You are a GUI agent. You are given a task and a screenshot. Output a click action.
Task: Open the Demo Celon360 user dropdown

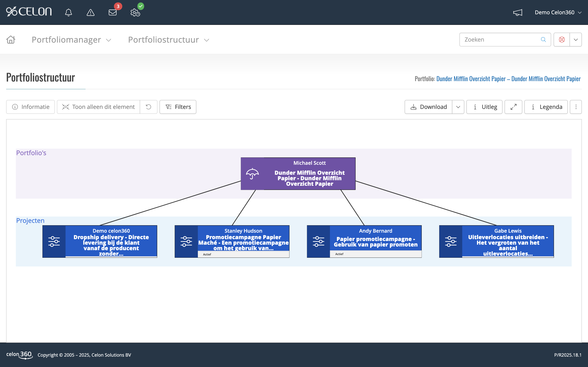[x=558, y=12]
